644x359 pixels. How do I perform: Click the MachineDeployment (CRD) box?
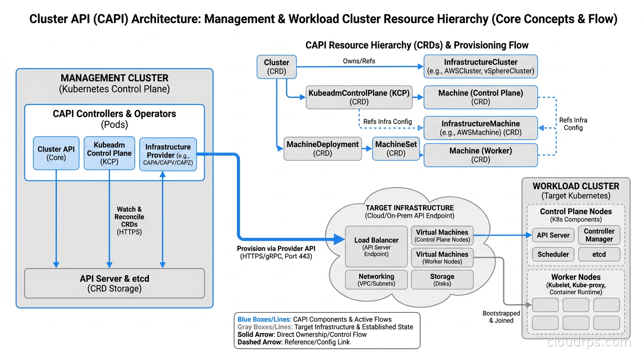point(323,149)
